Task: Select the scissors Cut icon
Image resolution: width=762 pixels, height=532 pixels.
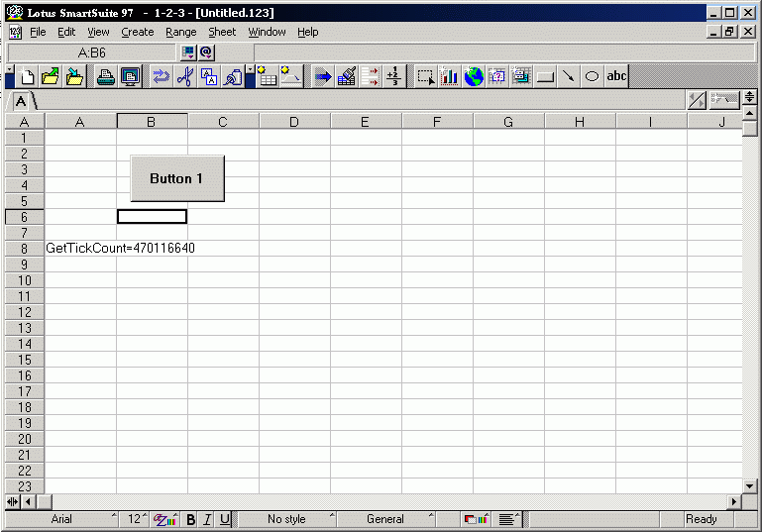Action: [x=184, y=76]
